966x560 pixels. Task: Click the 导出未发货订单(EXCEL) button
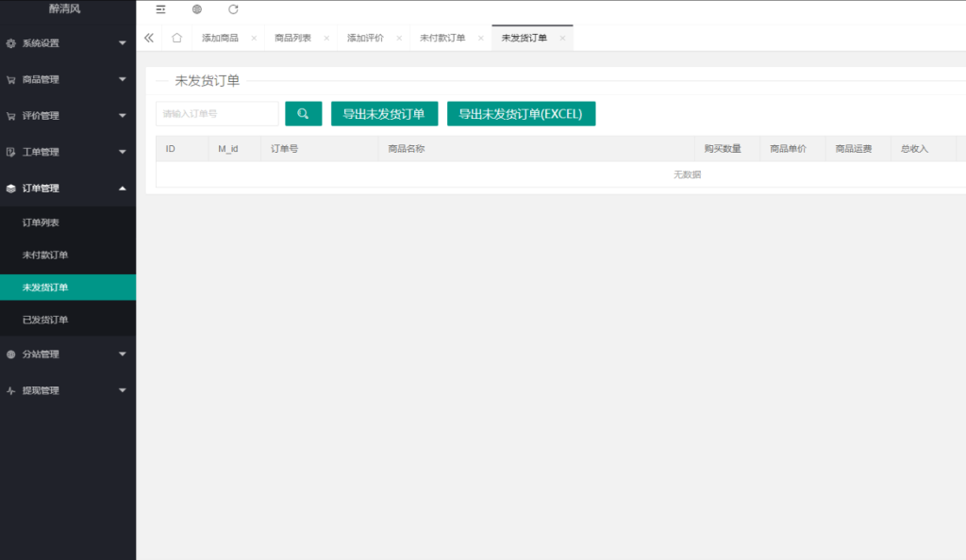[x=521, y=114]
